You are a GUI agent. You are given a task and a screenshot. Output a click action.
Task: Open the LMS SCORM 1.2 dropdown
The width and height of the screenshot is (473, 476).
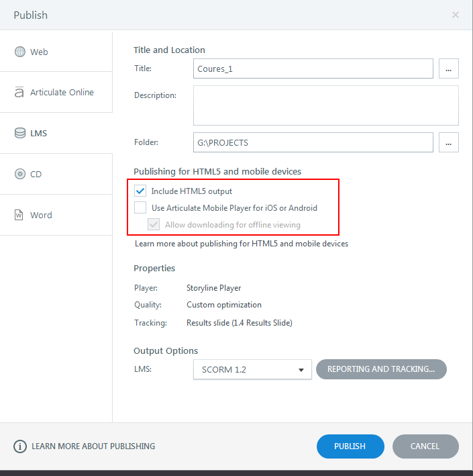tap(252, 369)
